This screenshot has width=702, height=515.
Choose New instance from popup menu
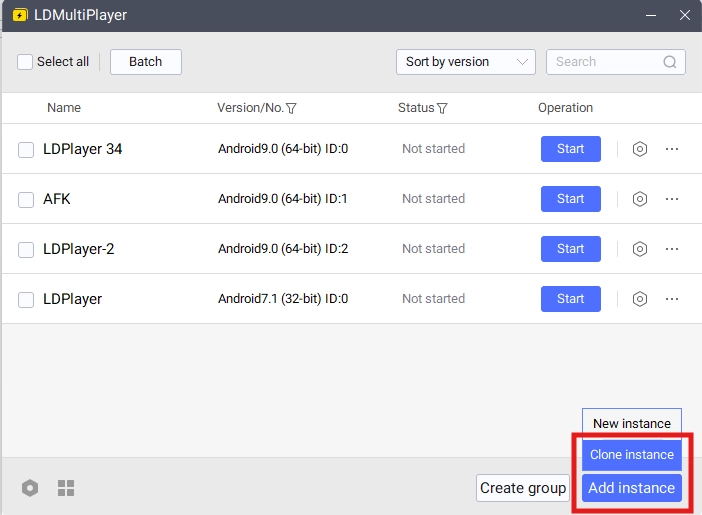631,423
